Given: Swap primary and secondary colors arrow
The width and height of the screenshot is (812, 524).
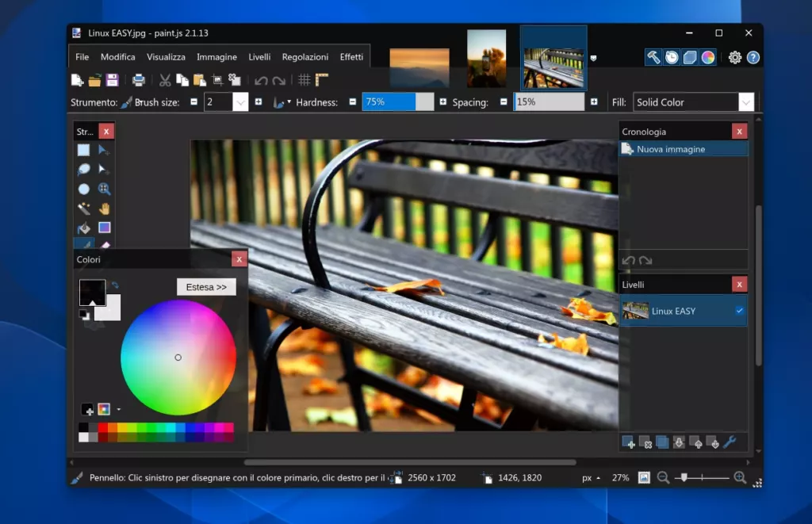Looking at the screenshot, I should tap(115, 285).
